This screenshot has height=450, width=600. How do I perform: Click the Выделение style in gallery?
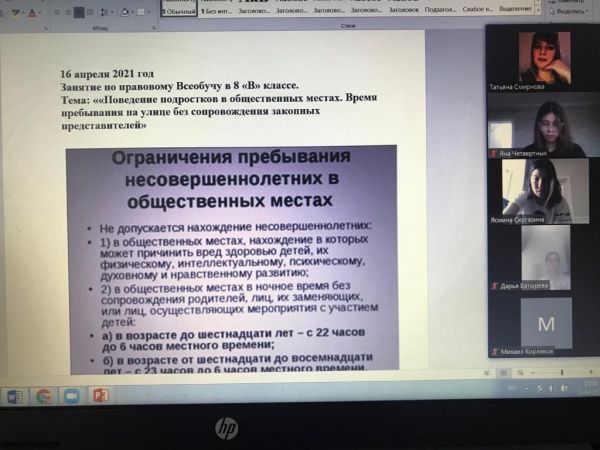515,12
